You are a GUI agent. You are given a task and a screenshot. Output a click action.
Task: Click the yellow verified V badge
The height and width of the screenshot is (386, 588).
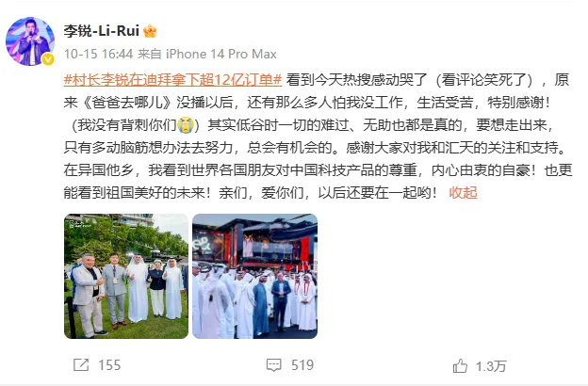[x=48, y=59]
